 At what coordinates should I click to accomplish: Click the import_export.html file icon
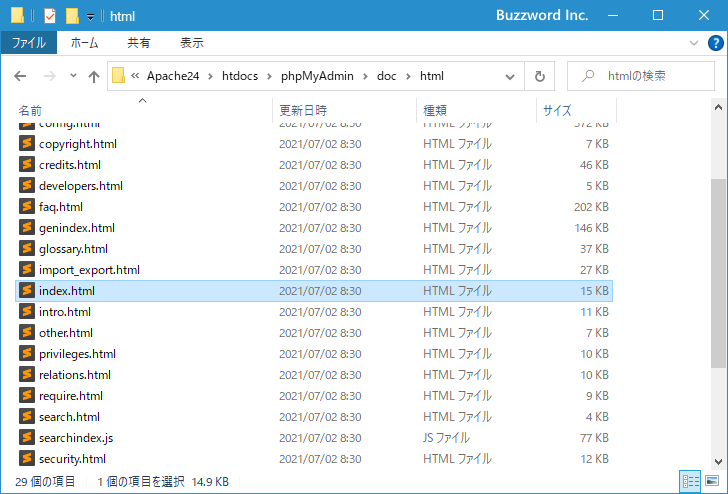[27, 269]
